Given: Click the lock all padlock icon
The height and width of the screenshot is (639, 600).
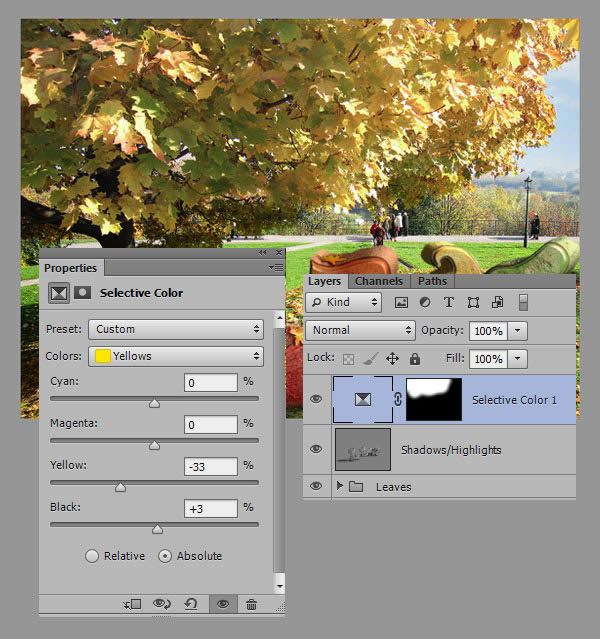Looking at the screenshot, I should coord(415,358).
